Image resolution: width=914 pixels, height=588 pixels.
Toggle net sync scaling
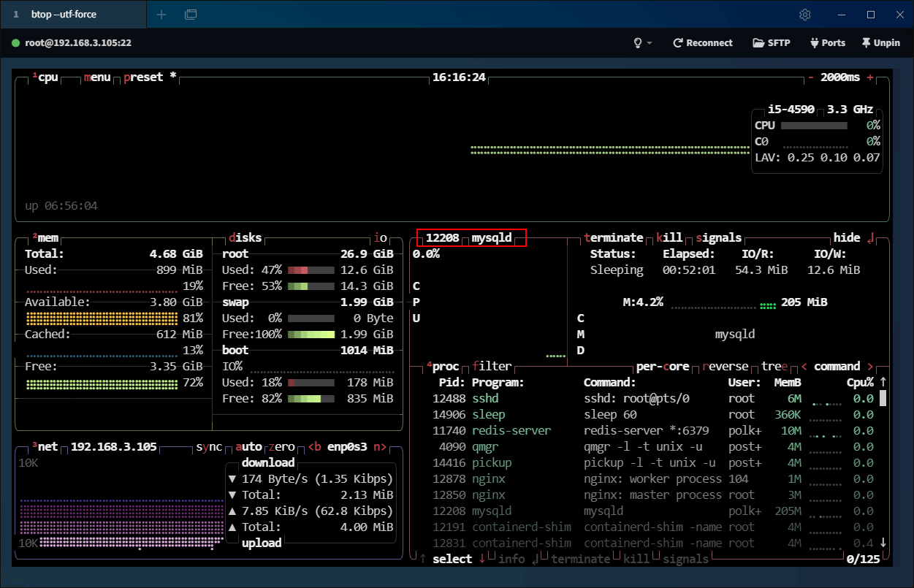tap(209, 447)
